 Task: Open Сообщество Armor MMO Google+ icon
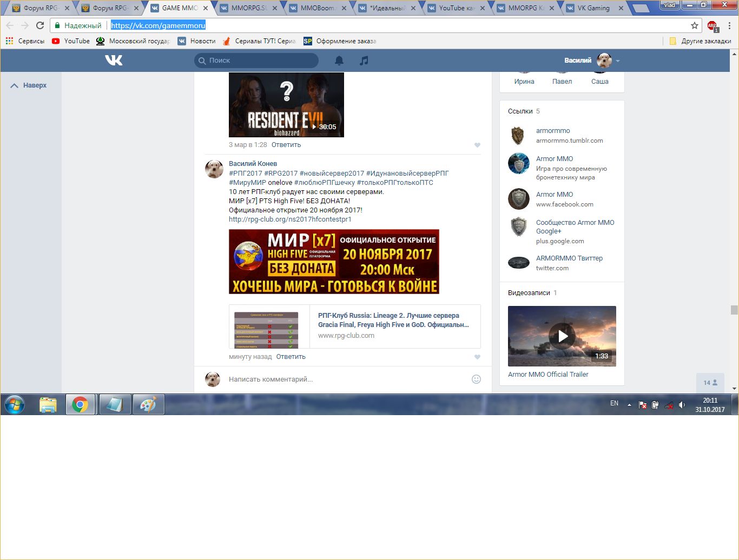point(518,227)
